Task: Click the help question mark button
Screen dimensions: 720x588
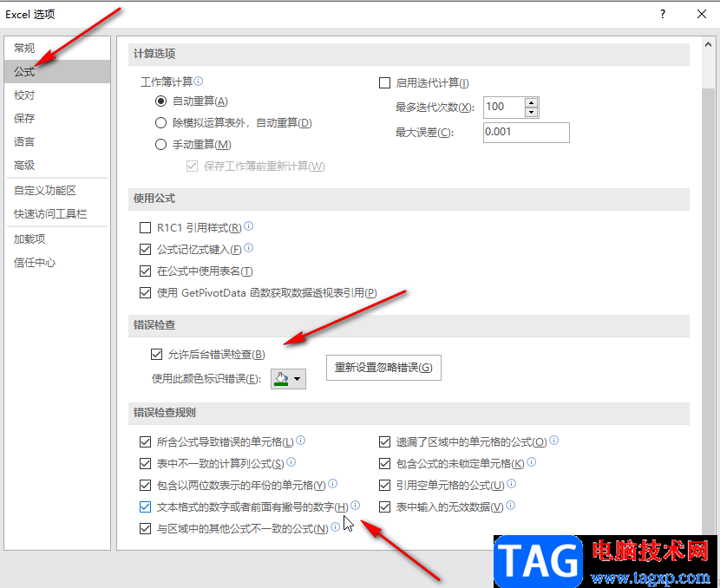Action: tap(663, 14)
